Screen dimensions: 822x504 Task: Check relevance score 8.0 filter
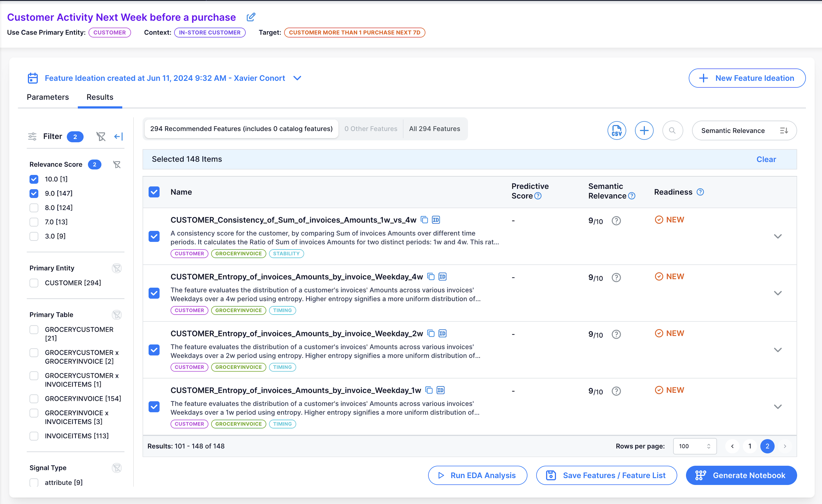point(34,208)
